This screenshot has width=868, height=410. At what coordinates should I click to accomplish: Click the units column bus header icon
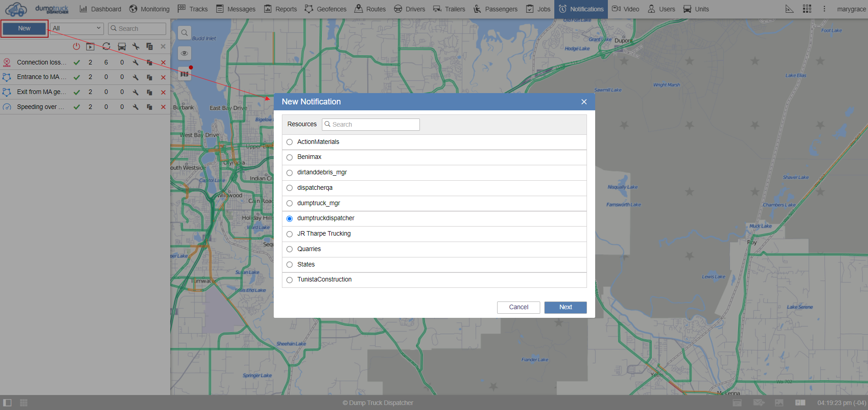pos(122,46)
